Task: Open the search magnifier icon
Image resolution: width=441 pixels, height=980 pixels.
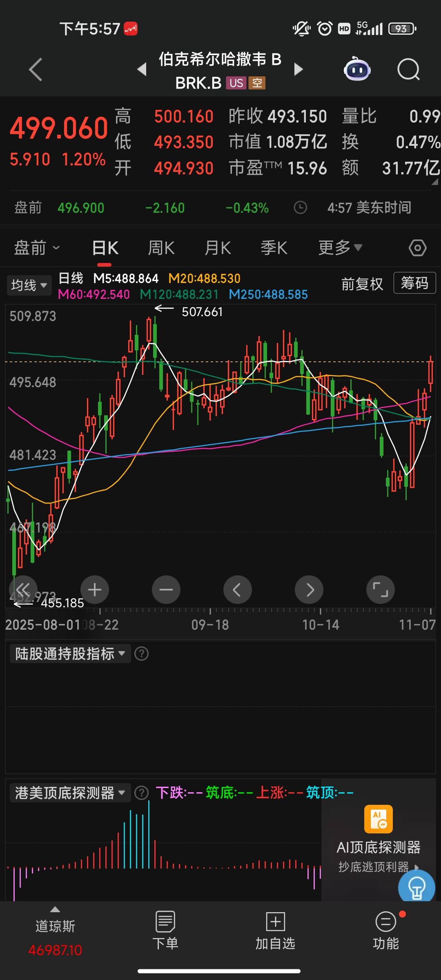Action: pyautogui.click(x=409, y=69)
